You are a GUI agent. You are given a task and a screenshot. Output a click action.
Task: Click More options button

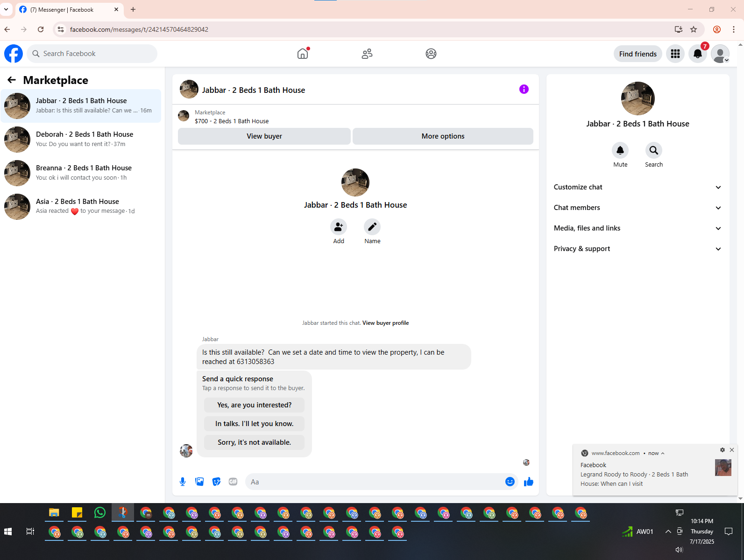[x=443, y=136]
